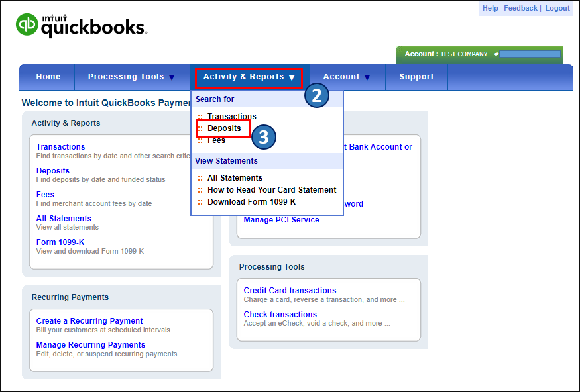Viewport: 580px width, 392px height.
Task: Open All Statements link in Activity panel
Action: pyautogui.click(x=64, y=219)
